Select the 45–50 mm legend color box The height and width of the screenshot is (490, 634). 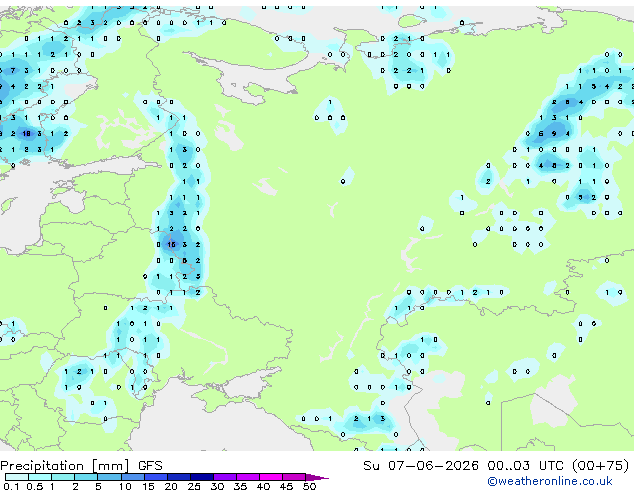294,477
